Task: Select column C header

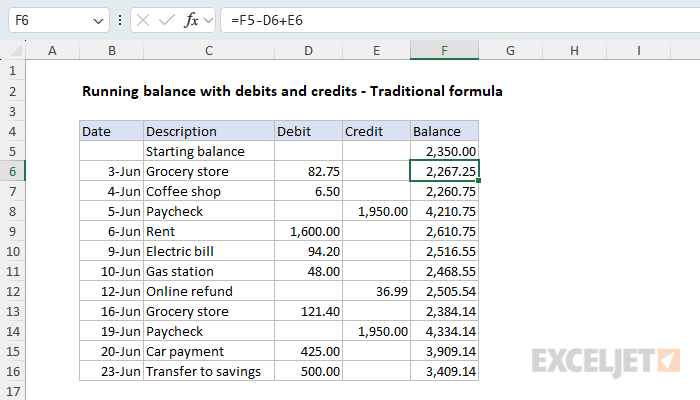Action: click(208, 50)
